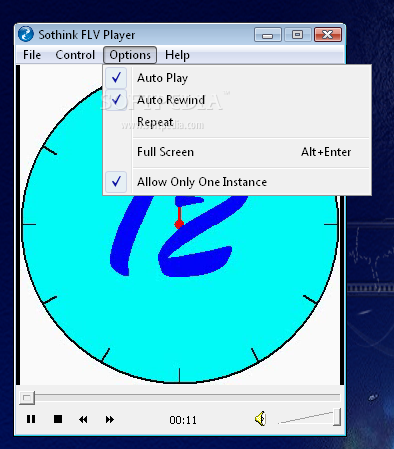Toggle the Auto Play option
Image resolution: width=394 pixels, height=449 pixels.
[x=237, y=78]
